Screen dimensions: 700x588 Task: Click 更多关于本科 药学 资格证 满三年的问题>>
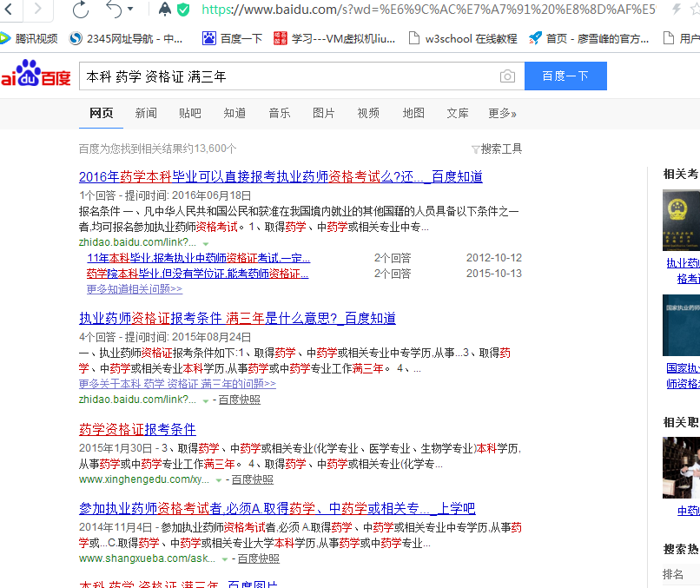[x=177, y=384]
